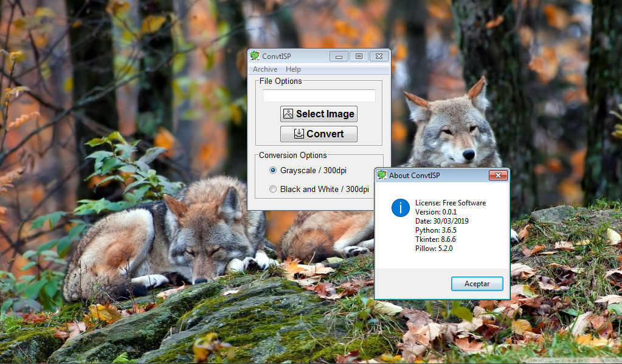Click the About ConvtISP title bar app icon
Image resolution: width=622 pixels, height=364 pixels.
coord(381,176)
